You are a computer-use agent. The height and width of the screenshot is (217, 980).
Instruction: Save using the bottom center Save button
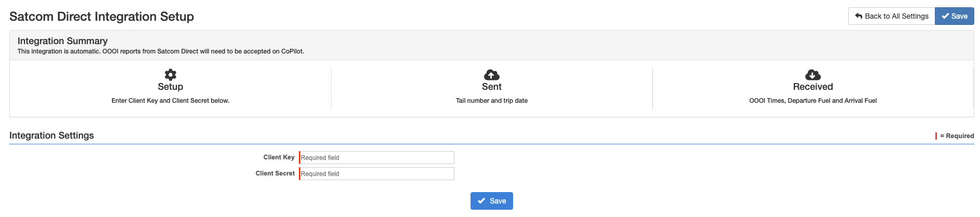tap(492, 201)
